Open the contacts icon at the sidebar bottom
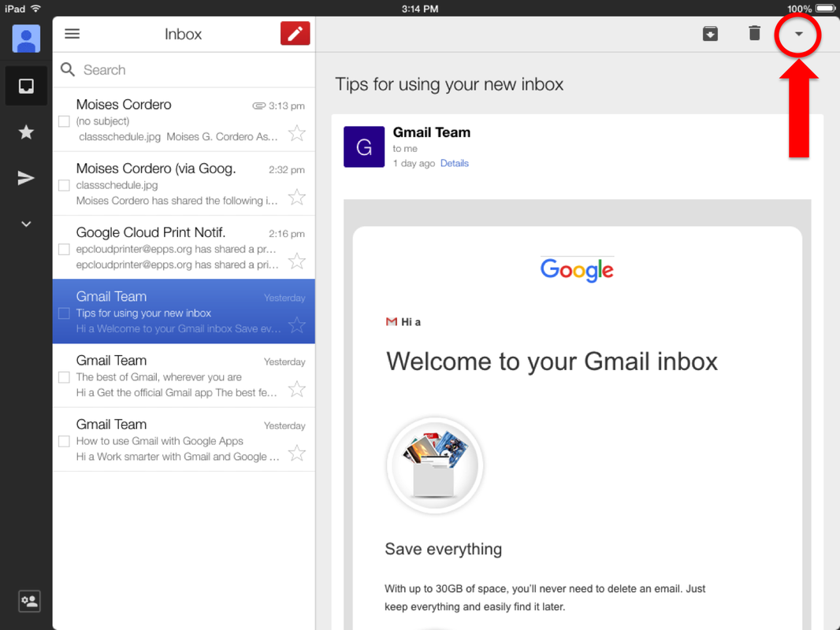 pos(28,601)
